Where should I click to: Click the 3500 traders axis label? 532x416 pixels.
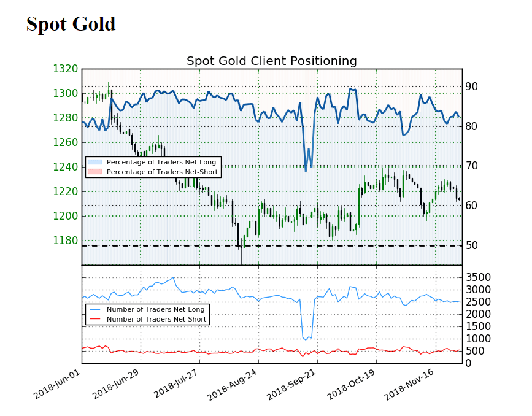tap(478, 277)
